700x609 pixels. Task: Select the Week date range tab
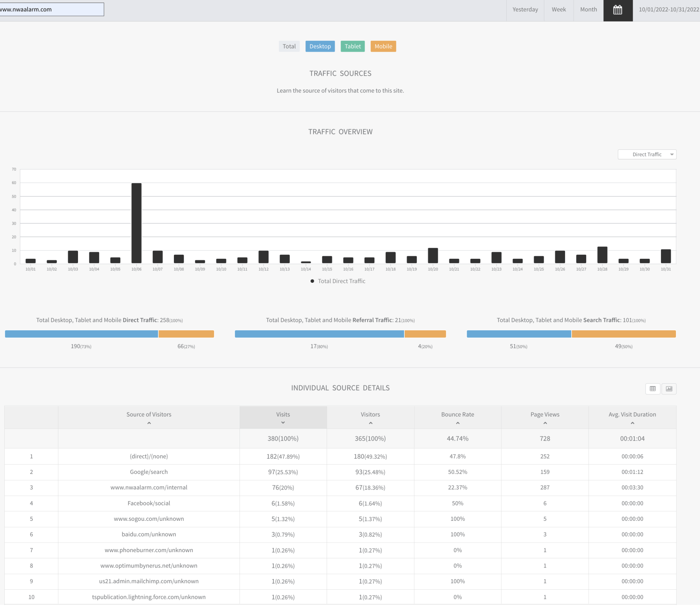pos(559,10)
